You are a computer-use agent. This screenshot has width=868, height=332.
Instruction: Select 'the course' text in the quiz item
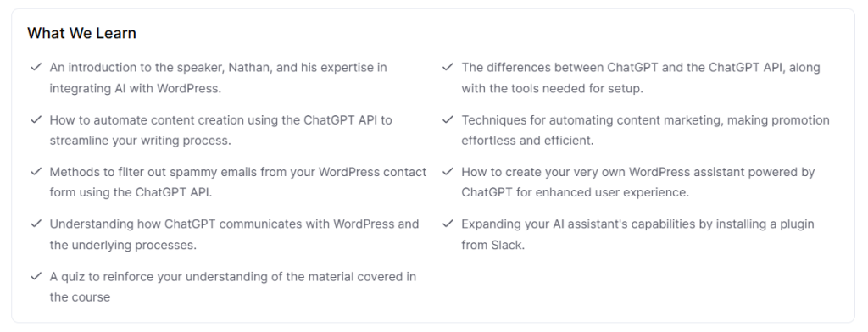pos(80,297)
